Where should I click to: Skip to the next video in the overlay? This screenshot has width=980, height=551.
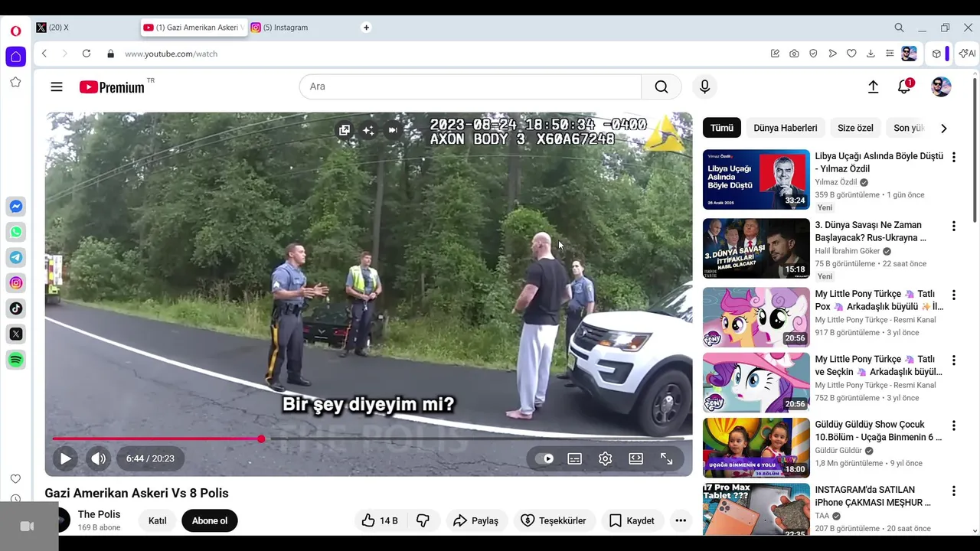click(x=393, y=130)
